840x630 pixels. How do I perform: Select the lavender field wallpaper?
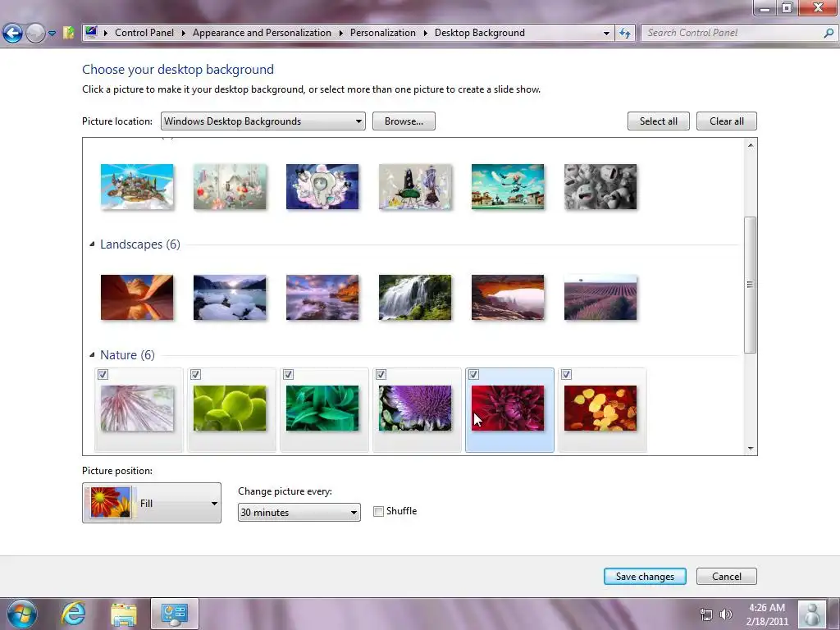600,297
